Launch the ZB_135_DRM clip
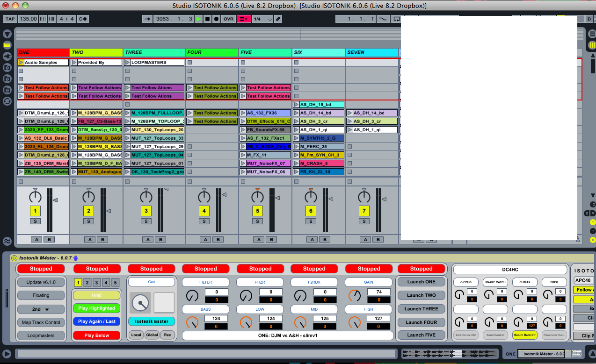Screen dimensions: 596x364 pyautogui.click(x=21, y=163)
